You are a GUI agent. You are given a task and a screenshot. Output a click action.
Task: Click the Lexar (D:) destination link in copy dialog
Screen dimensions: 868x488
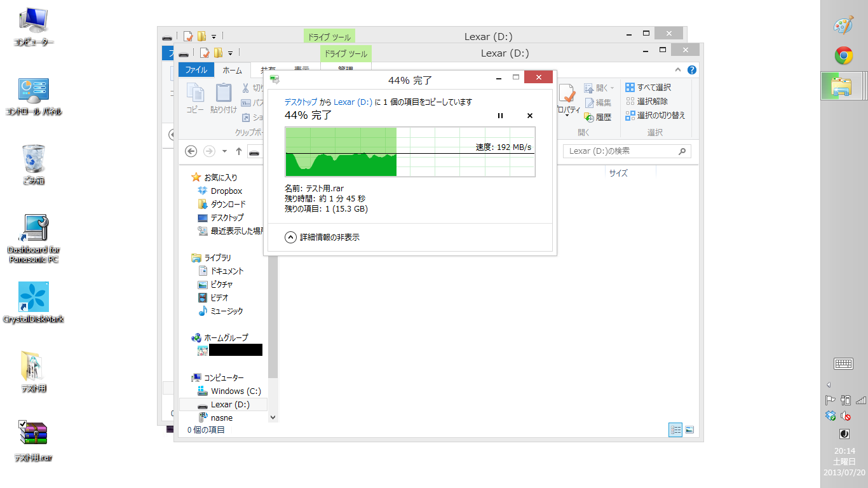pyautogui.click(x=353, y=102)
